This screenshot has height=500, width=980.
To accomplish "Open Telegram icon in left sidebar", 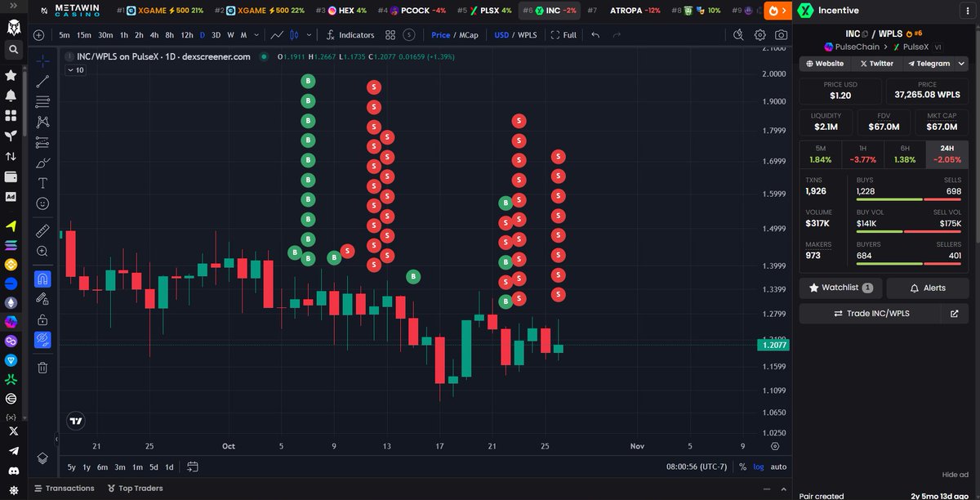I will click(12, 451).
